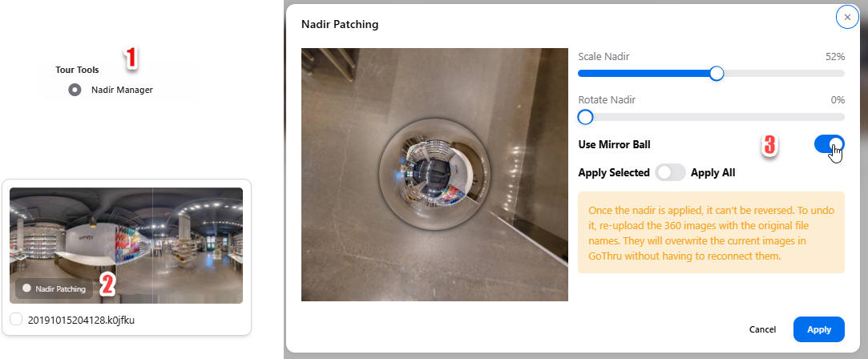
Task: Click the Scale Nadir slider handle
Action: 717,73
